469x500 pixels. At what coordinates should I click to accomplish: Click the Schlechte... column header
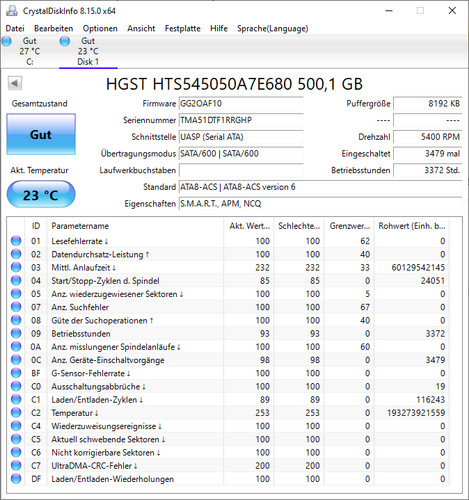tap(299, 226)
